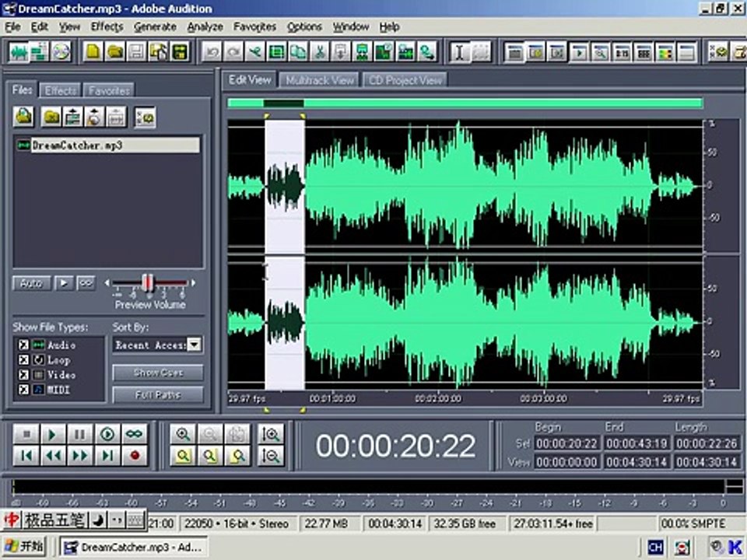Open the Favorites menu
Image resolution: width=747 pixels, height=560 pixels.
(255, 27)
